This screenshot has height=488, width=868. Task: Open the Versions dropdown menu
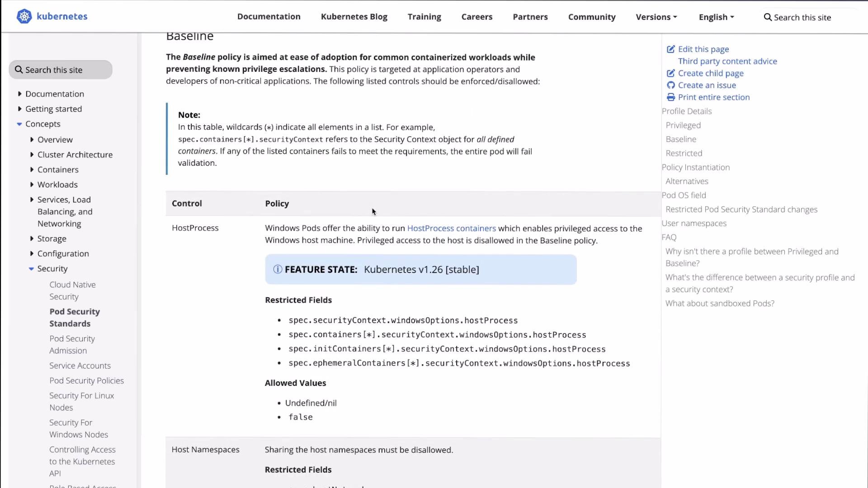656,17
